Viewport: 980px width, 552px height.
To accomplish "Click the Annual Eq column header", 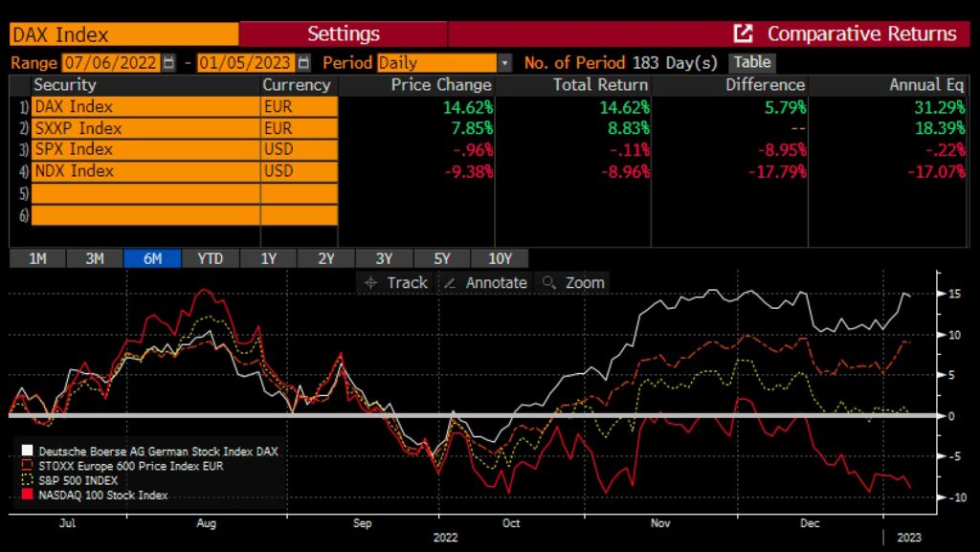I will (x=926, y=85).
